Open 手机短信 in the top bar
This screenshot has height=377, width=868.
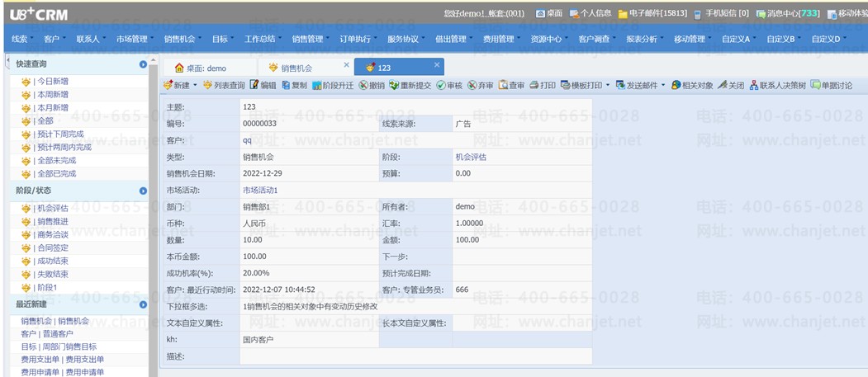[x=721, y=13]
